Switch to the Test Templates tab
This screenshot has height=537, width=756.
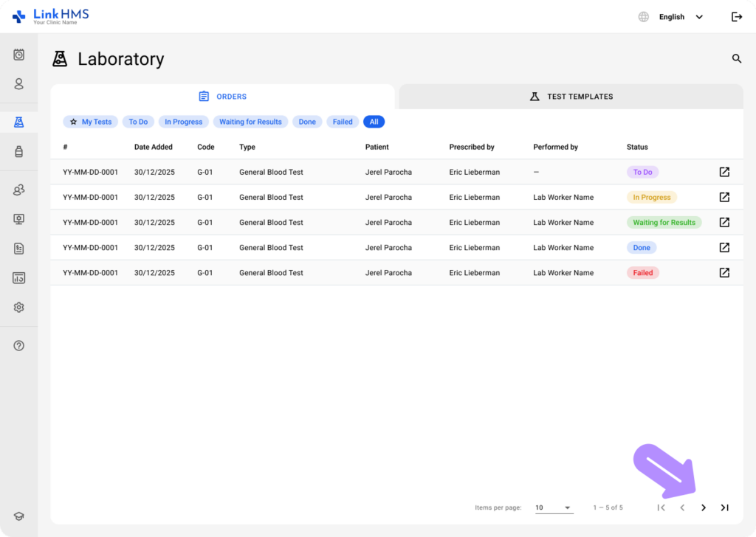(x=571, y=97)
